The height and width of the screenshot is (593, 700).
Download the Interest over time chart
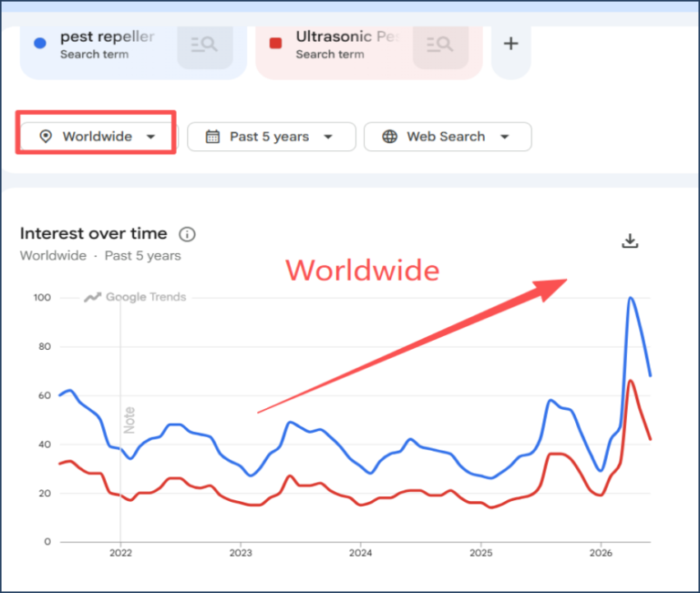point(630,241)
